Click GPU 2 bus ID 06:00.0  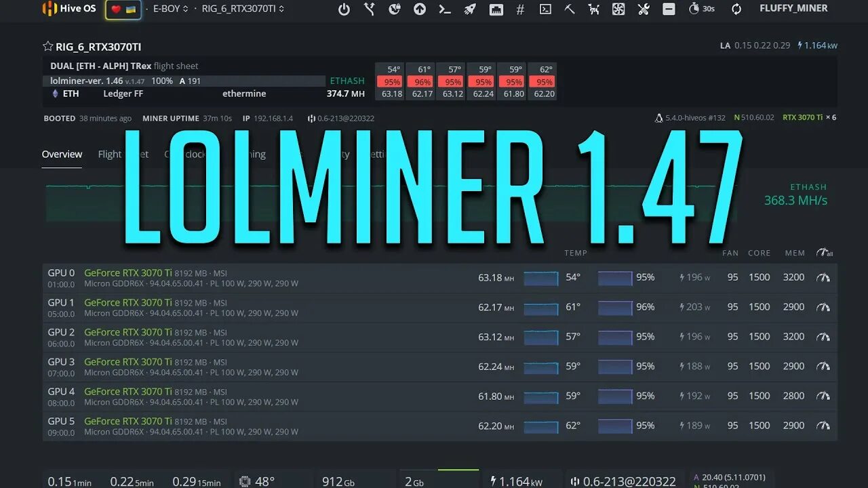61,344
